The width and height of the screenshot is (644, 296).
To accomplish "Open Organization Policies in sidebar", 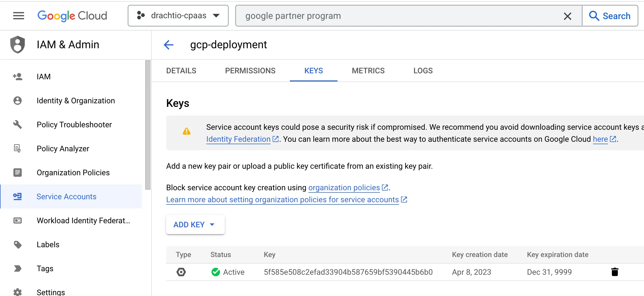I will tap(71, 173).
